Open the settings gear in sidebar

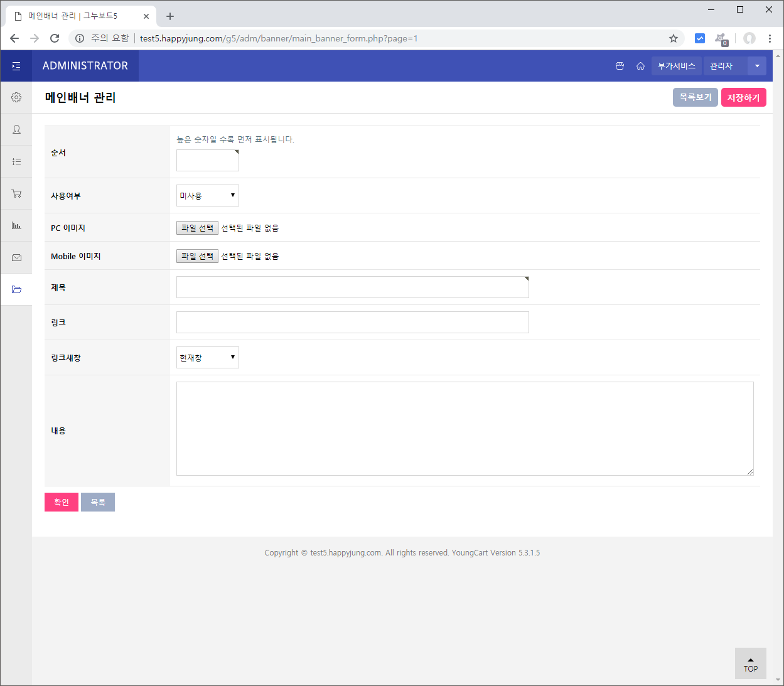16,97
